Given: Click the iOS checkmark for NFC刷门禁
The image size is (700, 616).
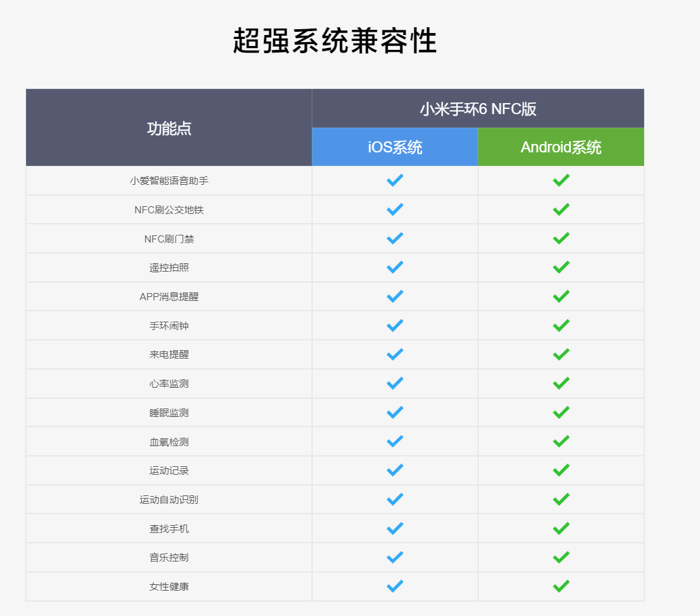Looking at the screenshot, I should coord(394,238).
